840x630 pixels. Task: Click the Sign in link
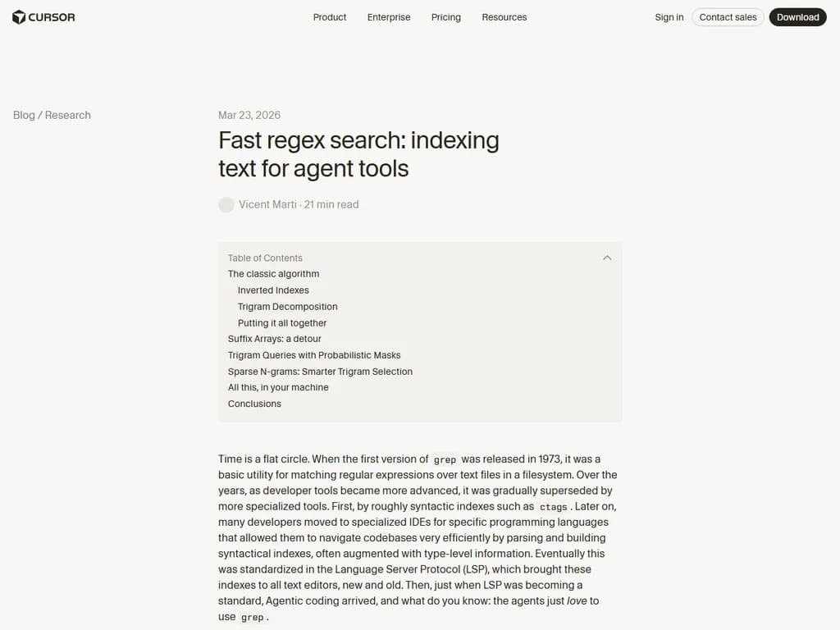point(669,17)
